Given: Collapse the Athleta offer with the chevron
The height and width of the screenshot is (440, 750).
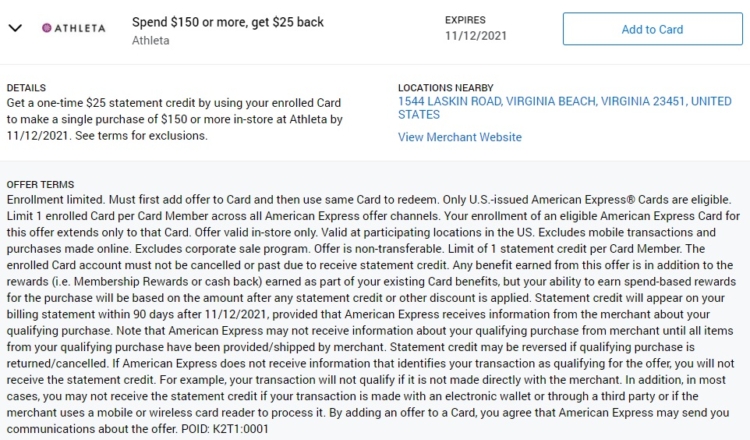Looking at the screenshot, I should point(15,28).
